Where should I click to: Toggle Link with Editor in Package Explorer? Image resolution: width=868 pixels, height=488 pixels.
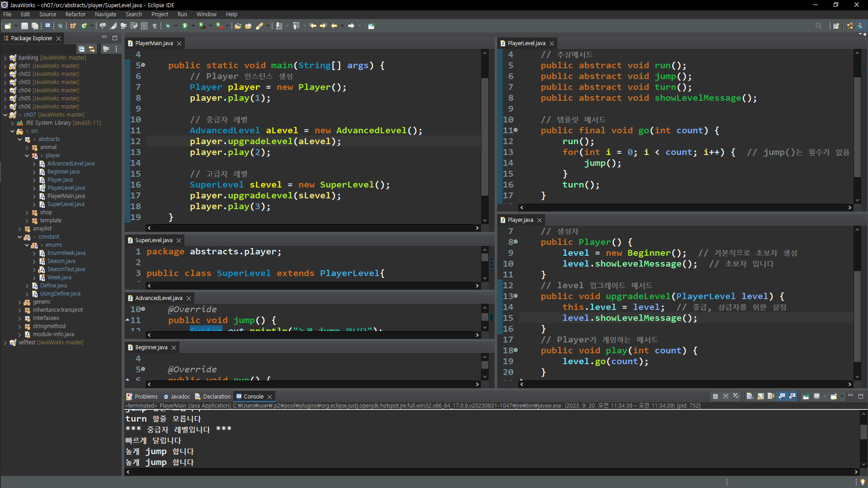pyautogui.click(x=92, y=49)
